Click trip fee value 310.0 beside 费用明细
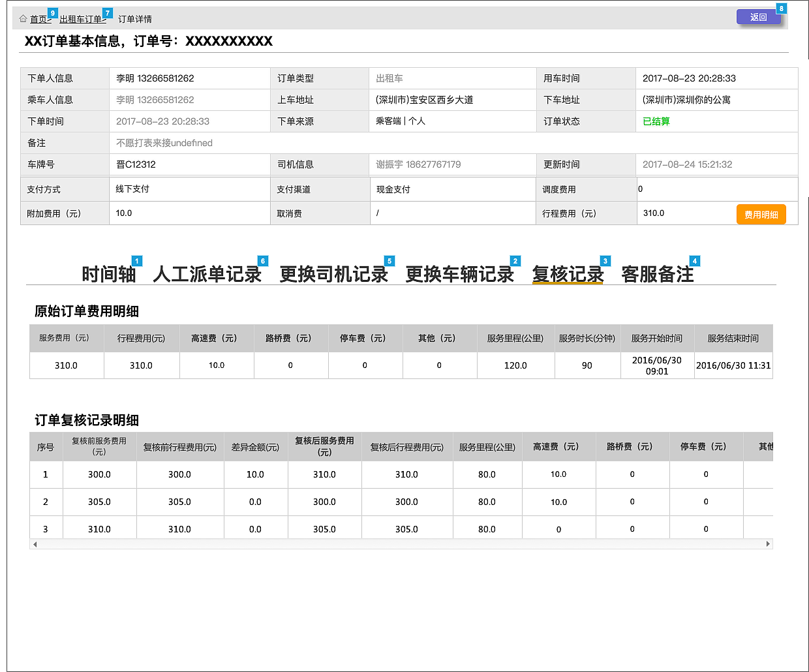 [x=654, y=213]
